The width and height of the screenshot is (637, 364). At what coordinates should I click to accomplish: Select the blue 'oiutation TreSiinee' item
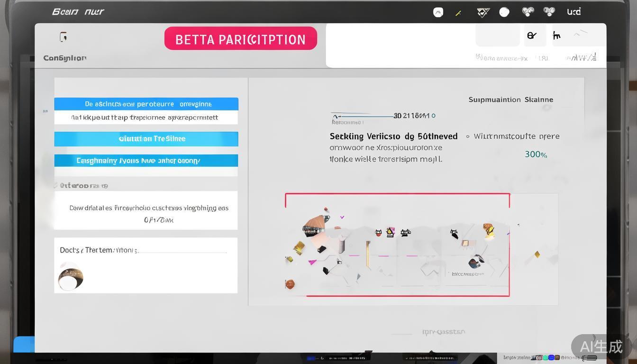pyautogui.click(x=146, y=139)
